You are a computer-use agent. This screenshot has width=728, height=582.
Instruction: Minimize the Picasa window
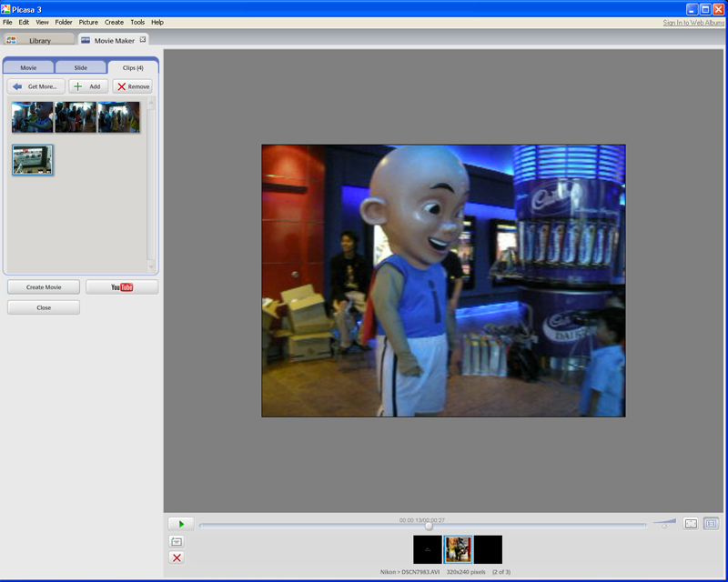[x=692, y=9]
